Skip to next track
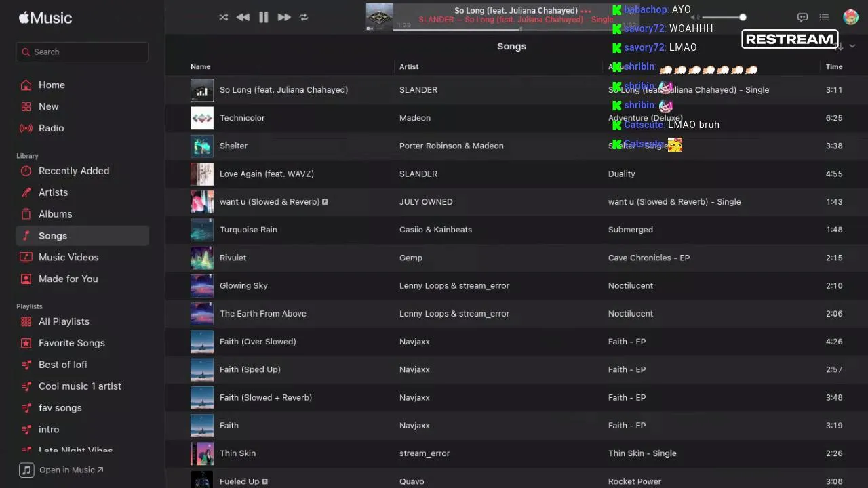This screenshot has height=488, width=868. (x=284, y=17)
